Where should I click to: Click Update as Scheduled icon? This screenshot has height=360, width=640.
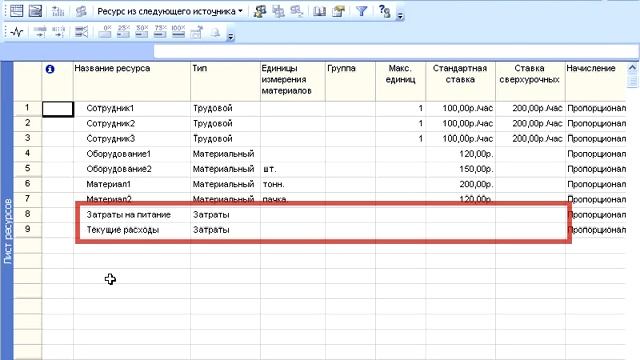(x=40, y=32)
